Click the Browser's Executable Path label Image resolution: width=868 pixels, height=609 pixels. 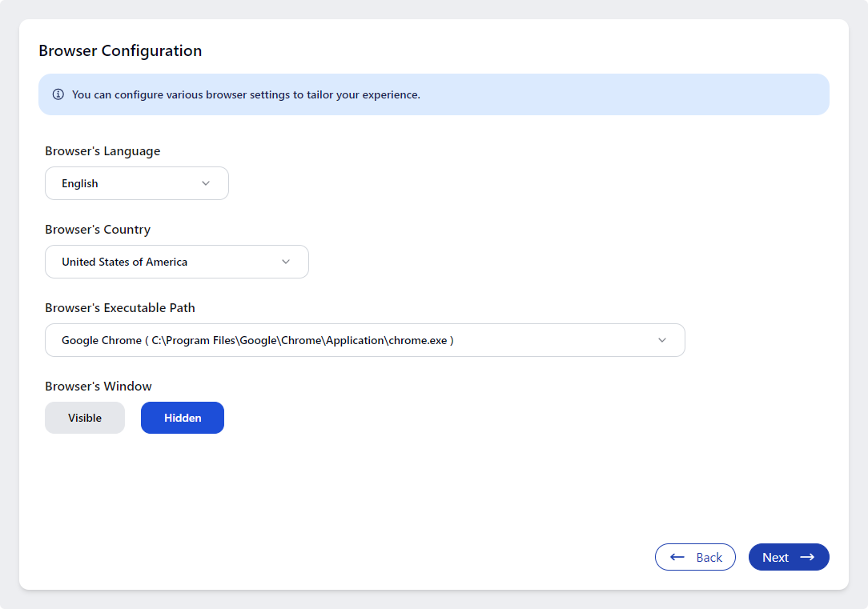120,308
